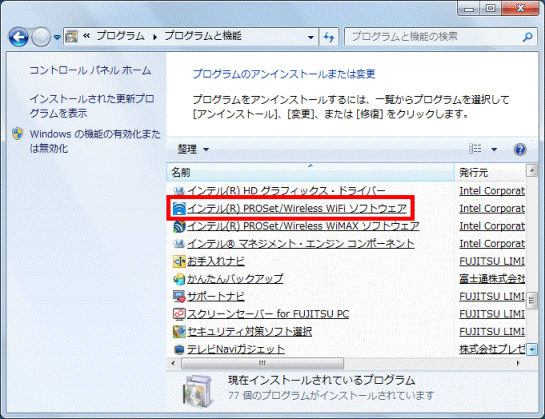Click the サポートナビ program icon
This screenshot has height=419, width=545.
[x=179, y=297]
